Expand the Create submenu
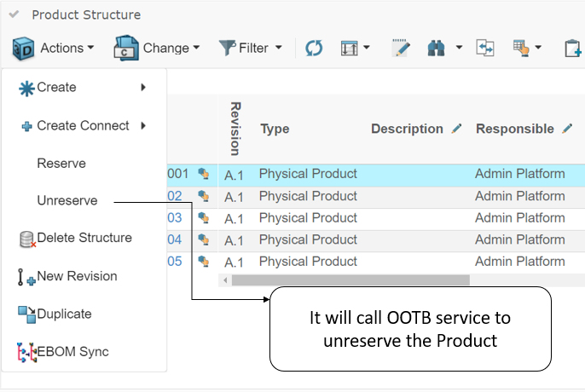 83,87
